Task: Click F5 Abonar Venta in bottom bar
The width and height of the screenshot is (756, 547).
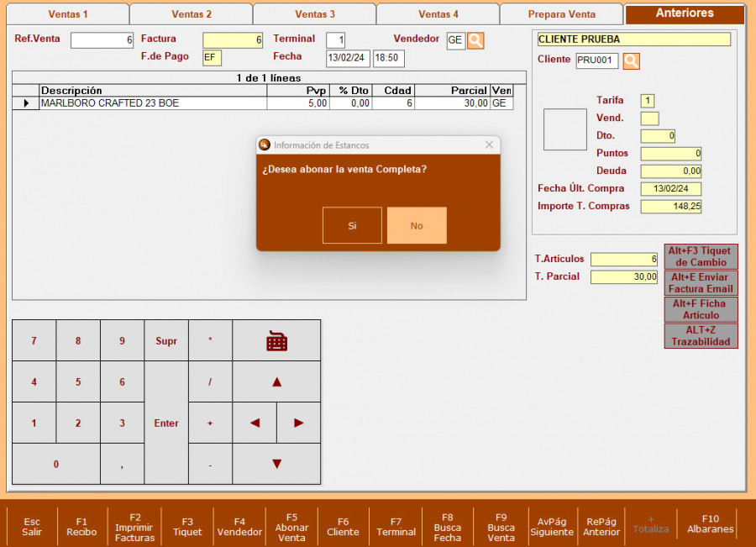Action: click(291, 527)
